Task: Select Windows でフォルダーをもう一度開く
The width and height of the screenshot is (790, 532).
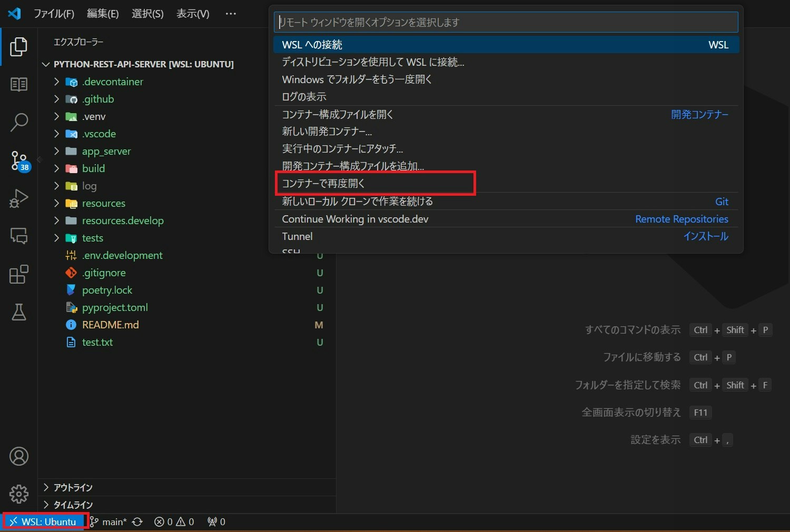Action: pos(506,79)
